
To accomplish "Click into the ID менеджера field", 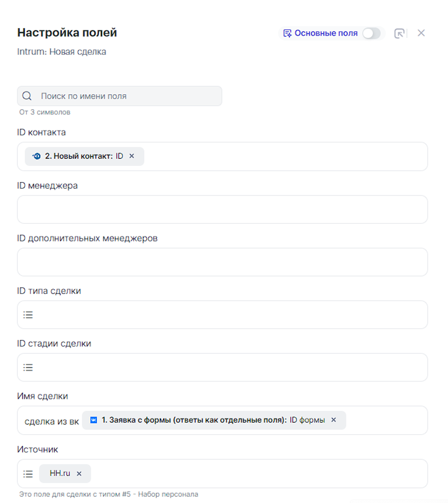I will (222, 209).
